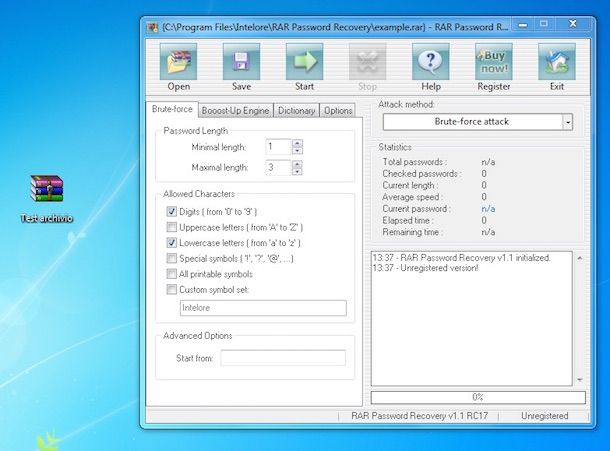The height and width of the screenshot is (451, 610).
Task: Exit the program via house icon
Action: [x=557, y=62]
